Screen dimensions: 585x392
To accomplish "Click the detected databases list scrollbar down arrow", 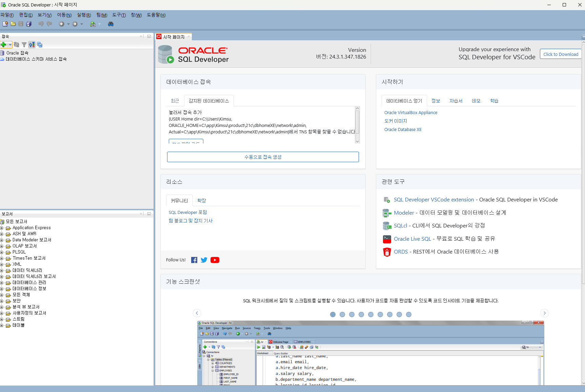I will 357,141.
